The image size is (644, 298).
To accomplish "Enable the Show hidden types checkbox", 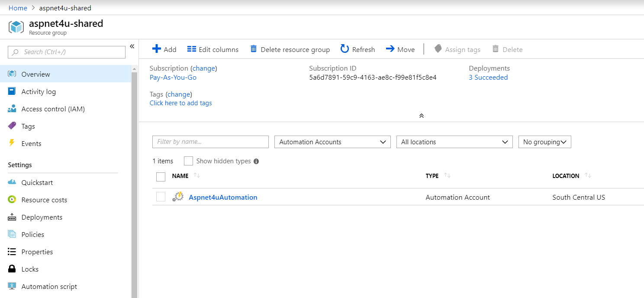I will coord(188,161).
